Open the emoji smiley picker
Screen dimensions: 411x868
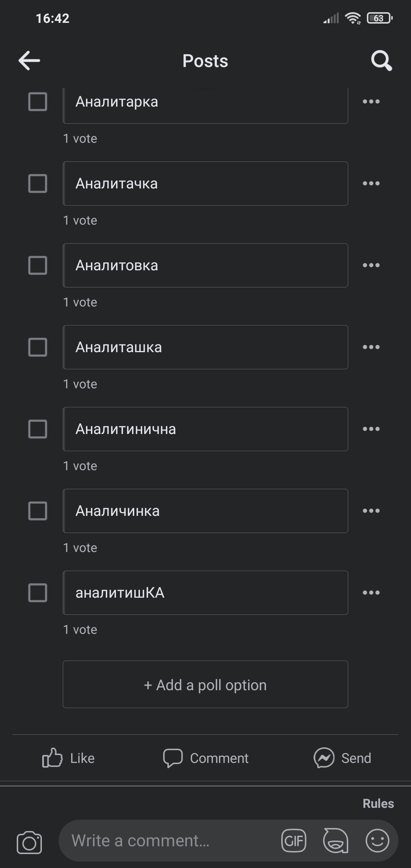click(377, 841)
